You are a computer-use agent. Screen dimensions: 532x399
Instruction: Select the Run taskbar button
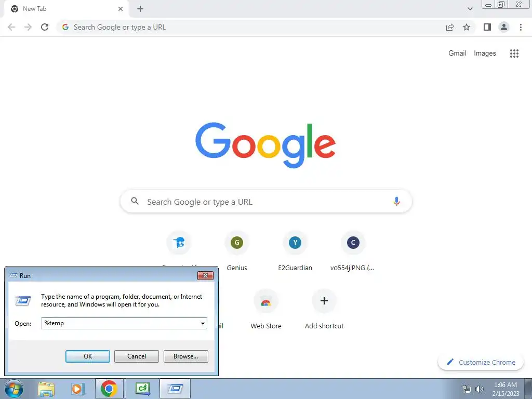tap(175, 389)
